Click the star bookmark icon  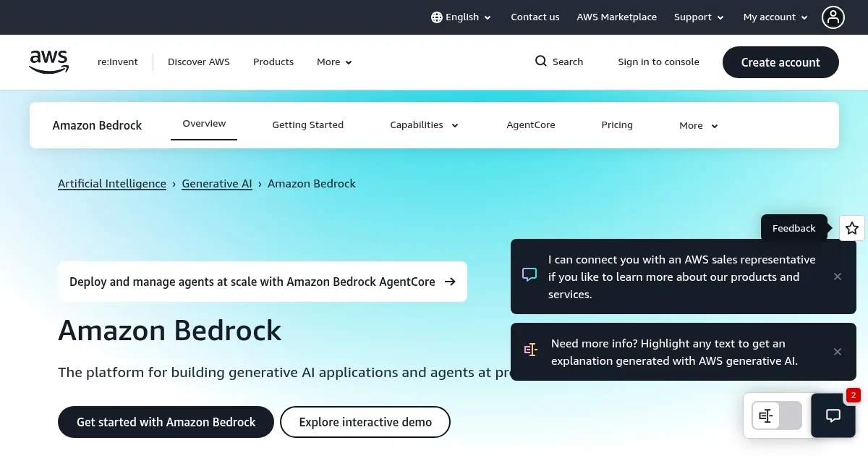(851, 228)
